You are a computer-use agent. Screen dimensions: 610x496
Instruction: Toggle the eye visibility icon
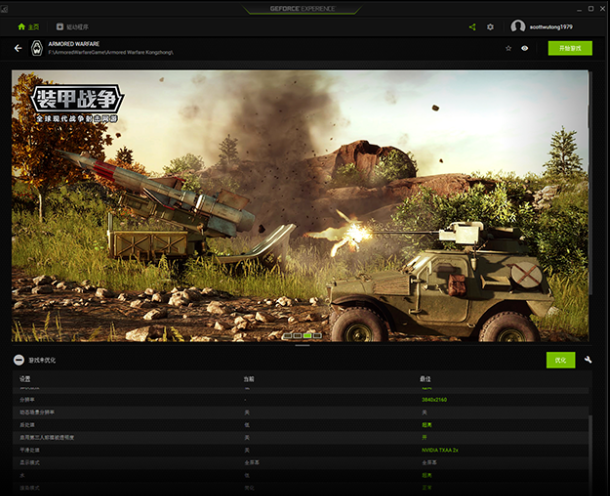(x=524, y=48)
